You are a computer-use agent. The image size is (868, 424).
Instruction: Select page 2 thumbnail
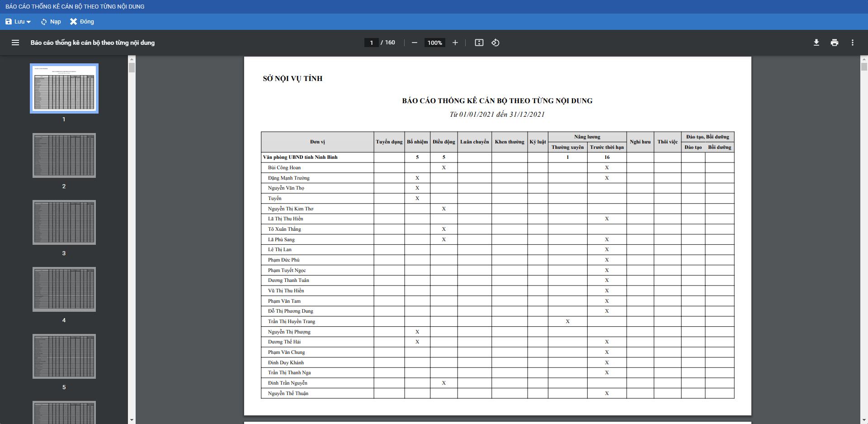pyautogui.click(x=64, y=155)
